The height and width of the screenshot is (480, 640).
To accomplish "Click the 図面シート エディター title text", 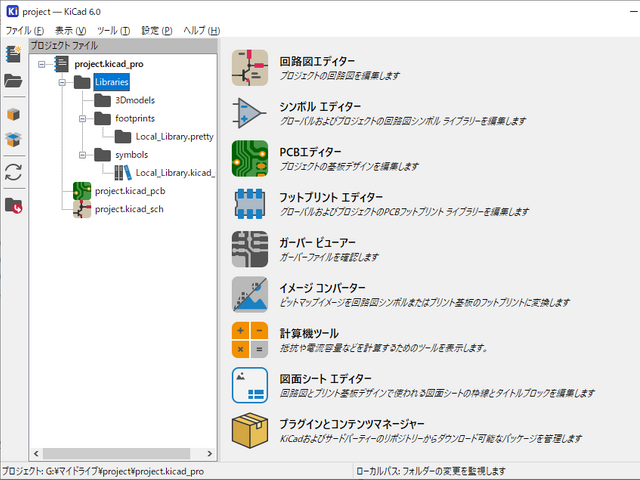I will point(326,378).
